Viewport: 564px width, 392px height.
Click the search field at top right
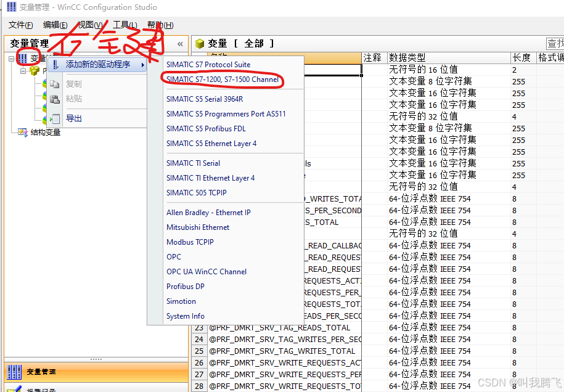555,44
